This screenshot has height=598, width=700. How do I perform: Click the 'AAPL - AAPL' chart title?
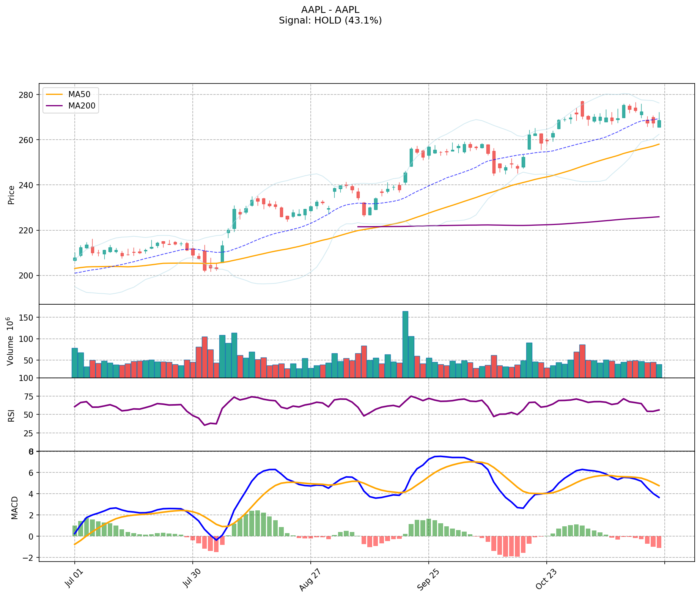point(330,10)
